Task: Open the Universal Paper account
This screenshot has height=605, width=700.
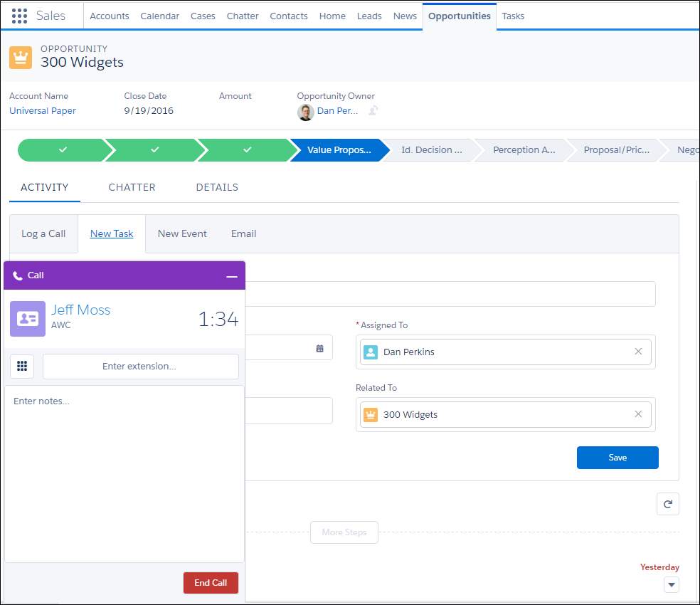Action: point(42,110)
